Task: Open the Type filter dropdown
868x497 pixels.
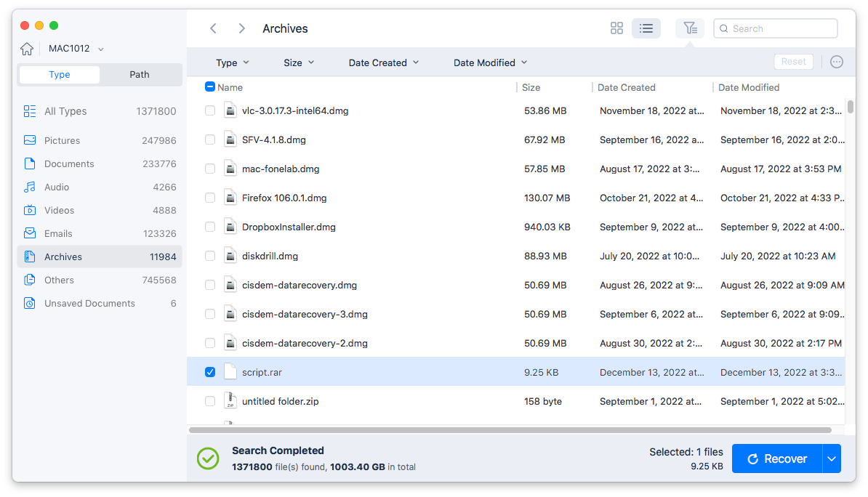Action: coord(231,62)
